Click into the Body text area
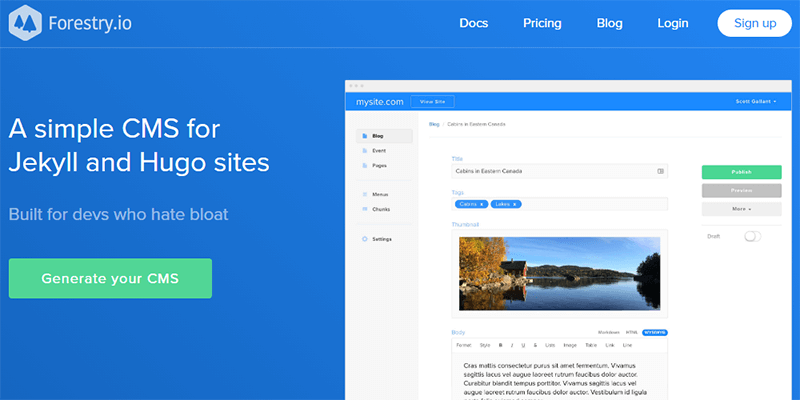Image resolution: width=800 pixels, height=400 pixels. [x=559, y=377]
